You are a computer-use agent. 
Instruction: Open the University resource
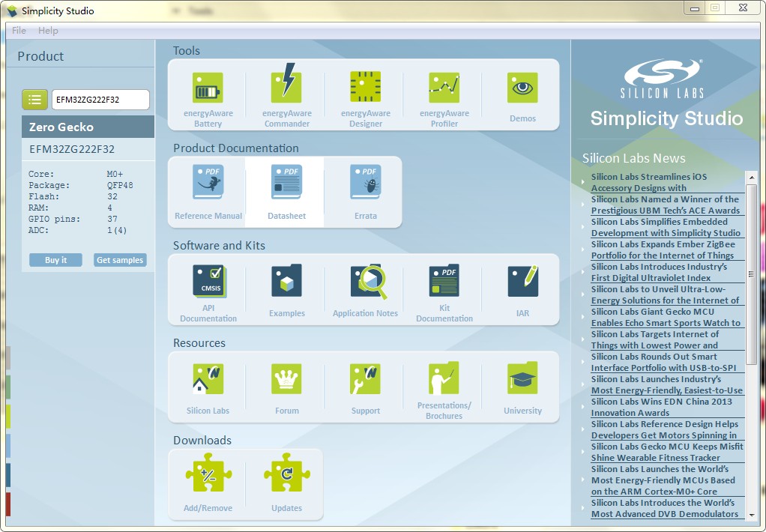[522, 388]
